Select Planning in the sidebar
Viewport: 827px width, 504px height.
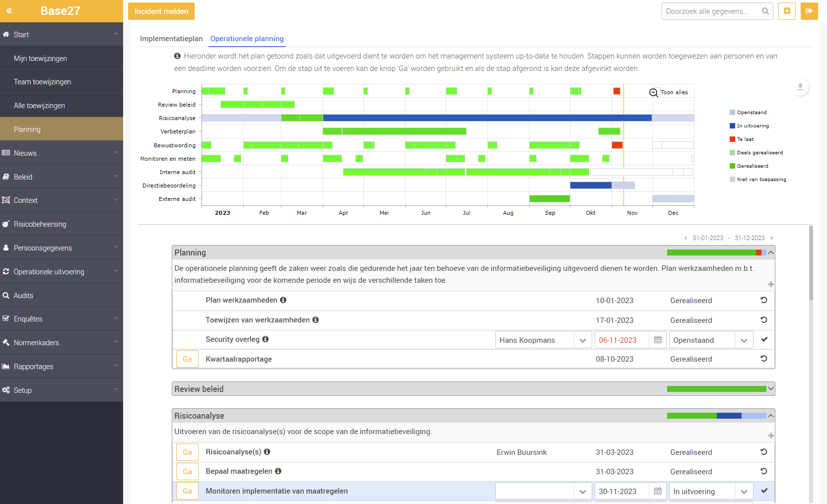click(x=62, y=129)
